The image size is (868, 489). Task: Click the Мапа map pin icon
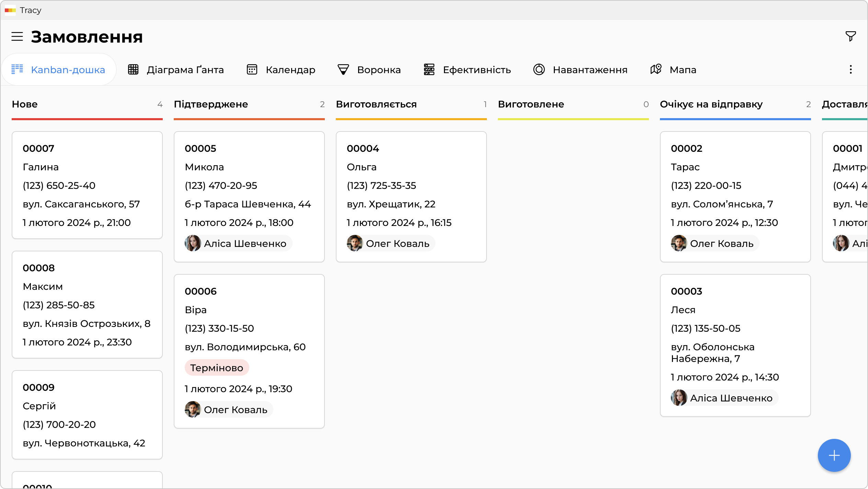point(656,70)
